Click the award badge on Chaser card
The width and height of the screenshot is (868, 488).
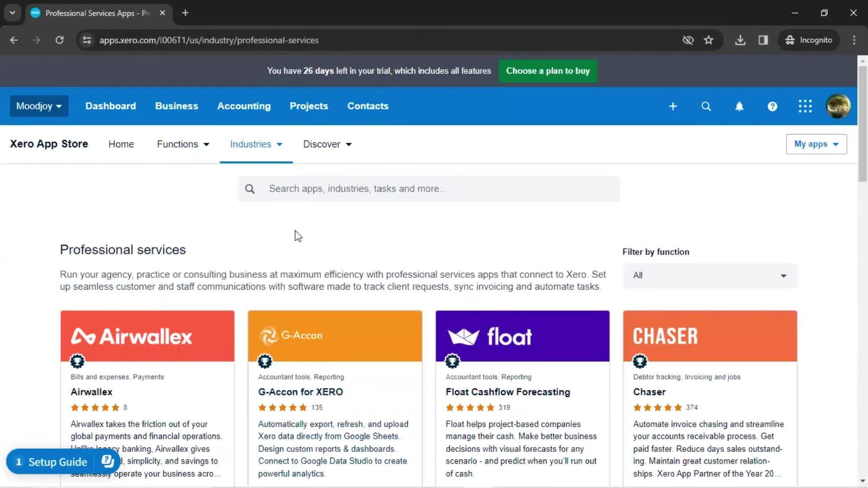pyautogui.click(x=640, y=361)
